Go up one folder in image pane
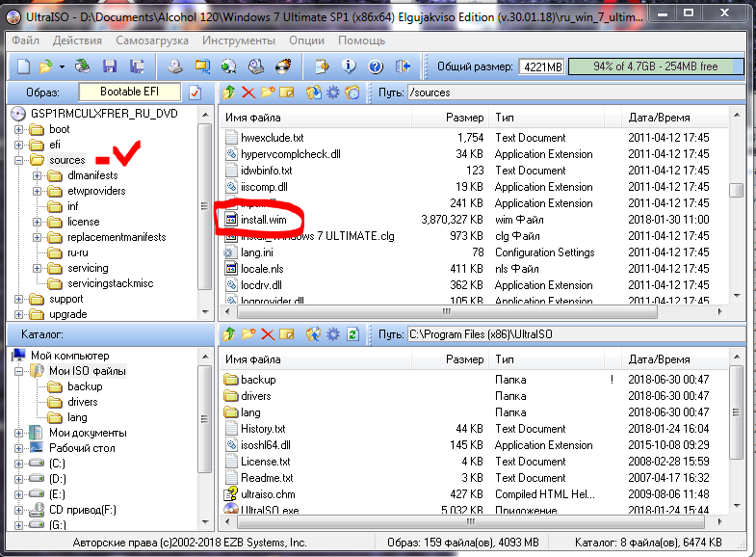Viewport: 756px width, 557px height. (229, 93)
